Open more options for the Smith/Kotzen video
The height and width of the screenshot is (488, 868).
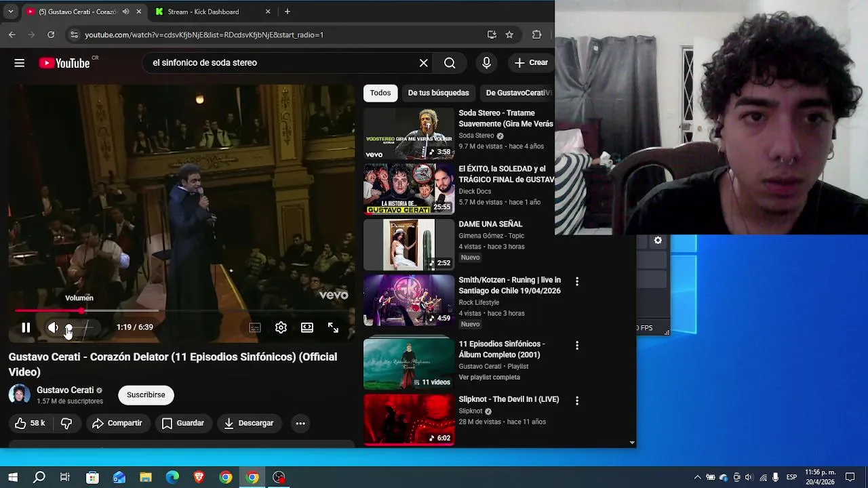pos(577,281)
